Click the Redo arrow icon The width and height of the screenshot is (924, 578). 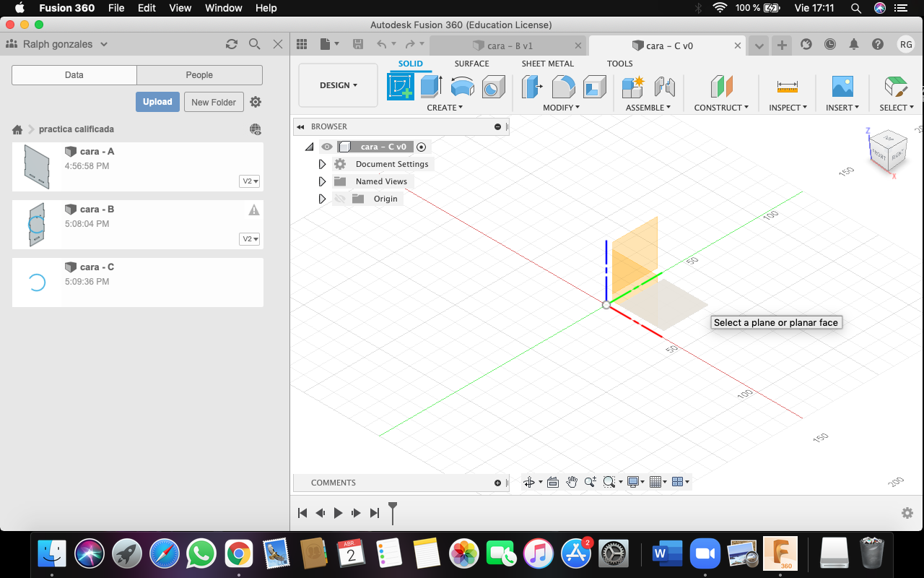point(410,44)
